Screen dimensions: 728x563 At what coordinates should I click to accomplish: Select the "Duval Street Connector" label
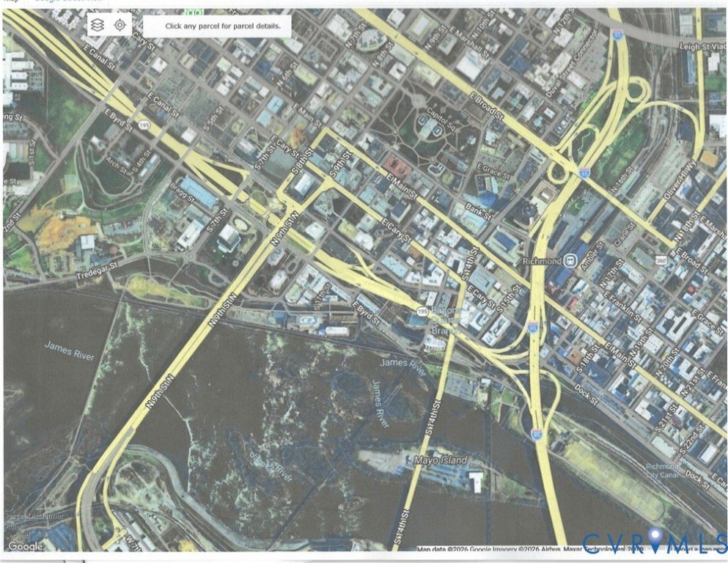(x=571, y=64)
